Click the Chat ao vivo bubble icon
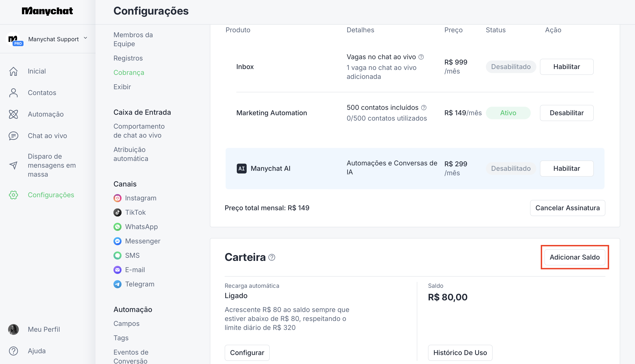Viewport: 635px width, 364px height. coord(13,136)
